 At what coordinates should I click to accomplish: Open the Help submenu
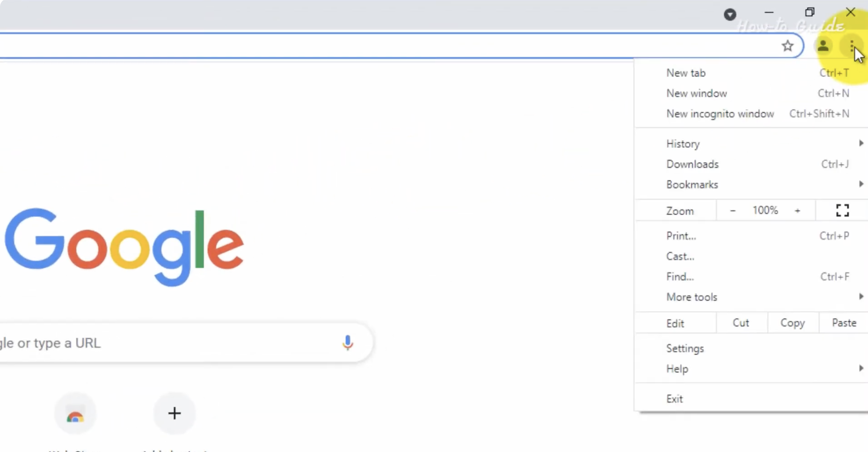coord(677,369)
